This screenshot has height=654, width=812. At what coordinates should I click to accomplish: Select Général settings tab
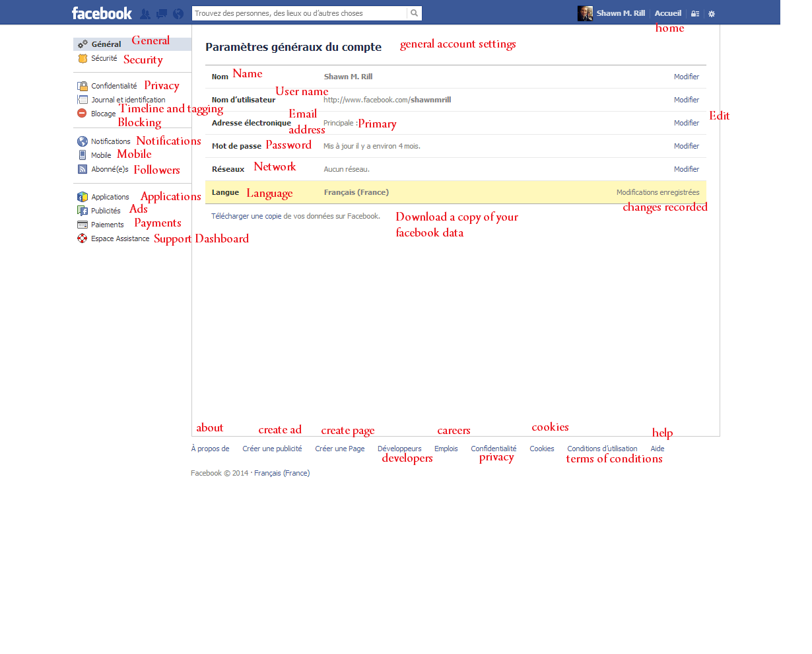pyautogui.click(x=132, y=44)
